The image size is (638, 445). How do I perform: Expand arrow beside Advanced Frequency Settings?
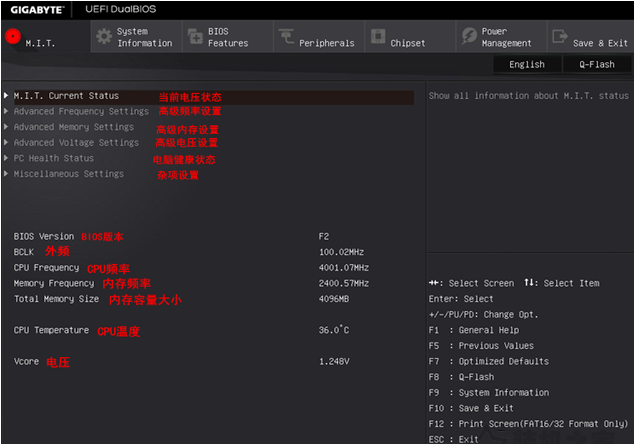[x=6, y=111]
